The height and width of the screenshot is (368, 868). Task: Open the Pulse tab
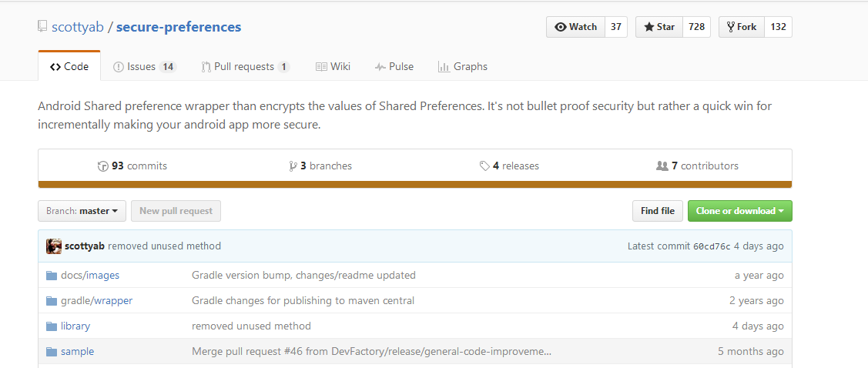394,66
